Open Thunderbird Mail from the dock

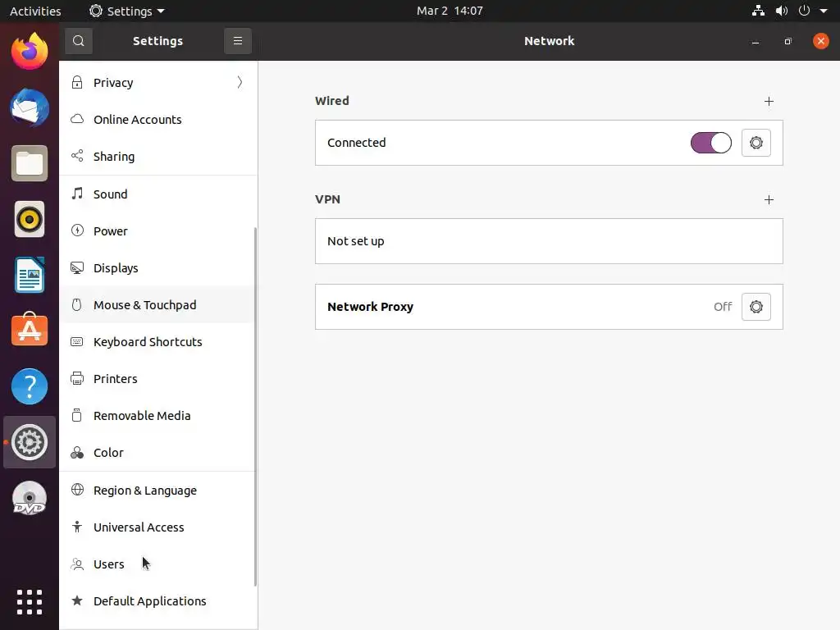30,107
